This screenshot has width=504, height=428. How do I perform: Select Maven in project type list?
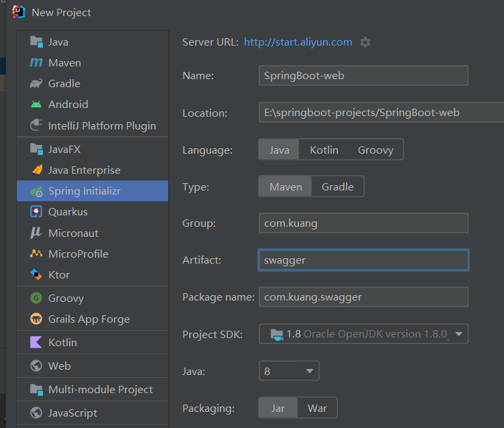pyautogui.click(x=92, y=63)
